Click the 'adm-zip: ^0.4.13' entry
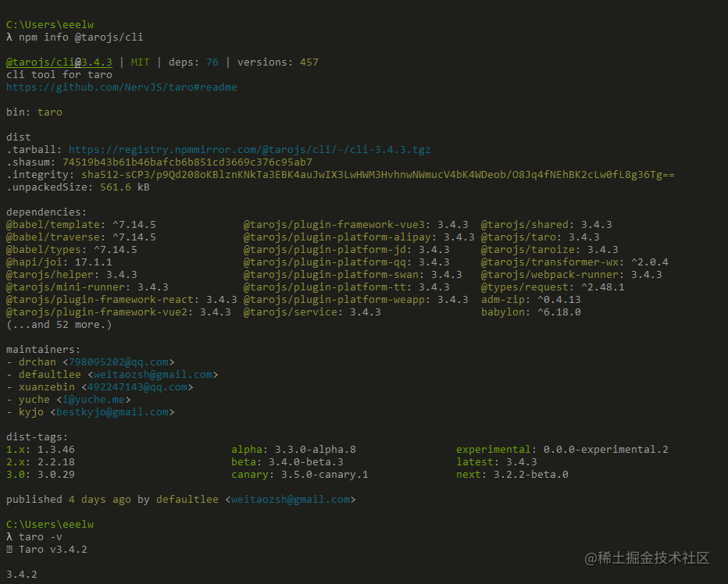 (x=531, y=300)
